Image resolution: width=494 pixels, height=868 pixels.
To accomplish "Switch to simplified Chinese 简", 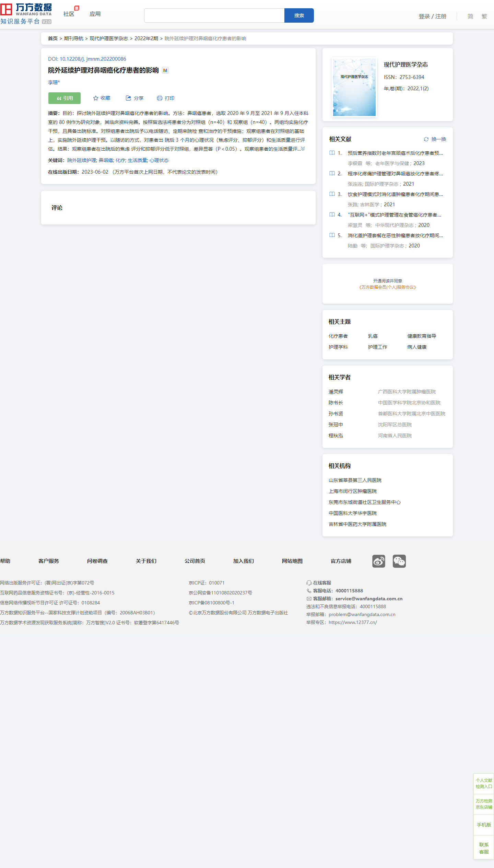I will click(x=470, y=16).
